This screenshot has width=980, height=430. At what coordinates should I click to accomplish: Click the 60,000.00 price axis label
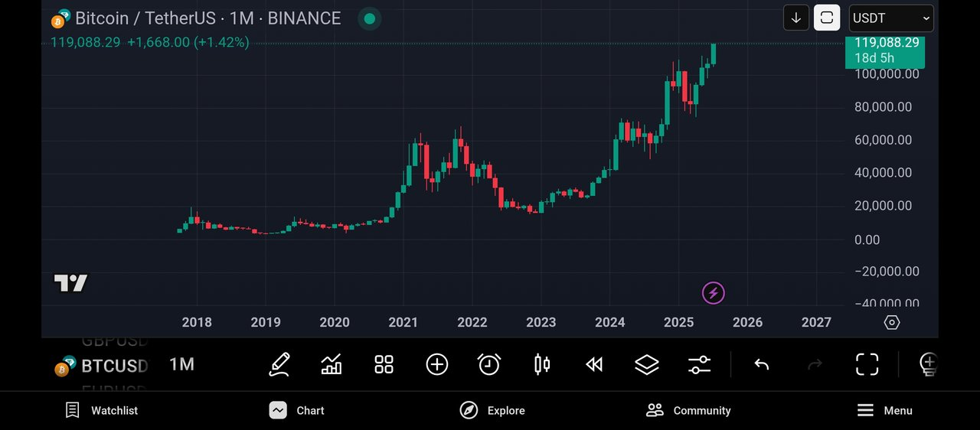(x=883, y=140)
